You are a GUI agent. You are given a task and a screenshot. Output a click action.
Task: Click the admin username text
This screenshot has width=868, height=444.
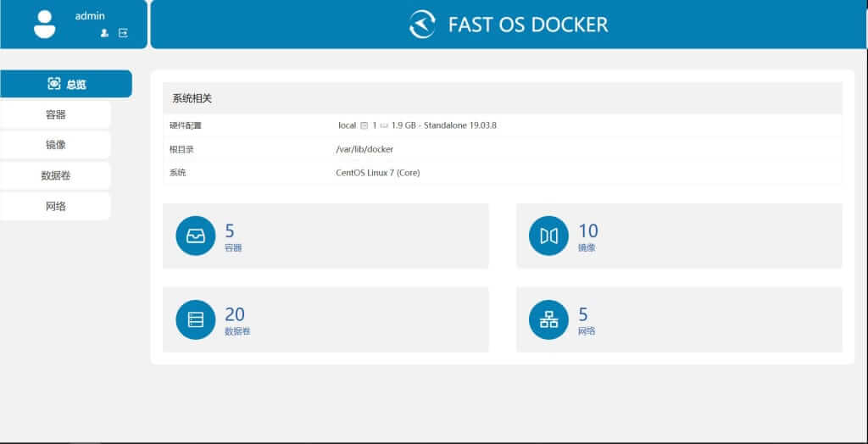[90, 16]
